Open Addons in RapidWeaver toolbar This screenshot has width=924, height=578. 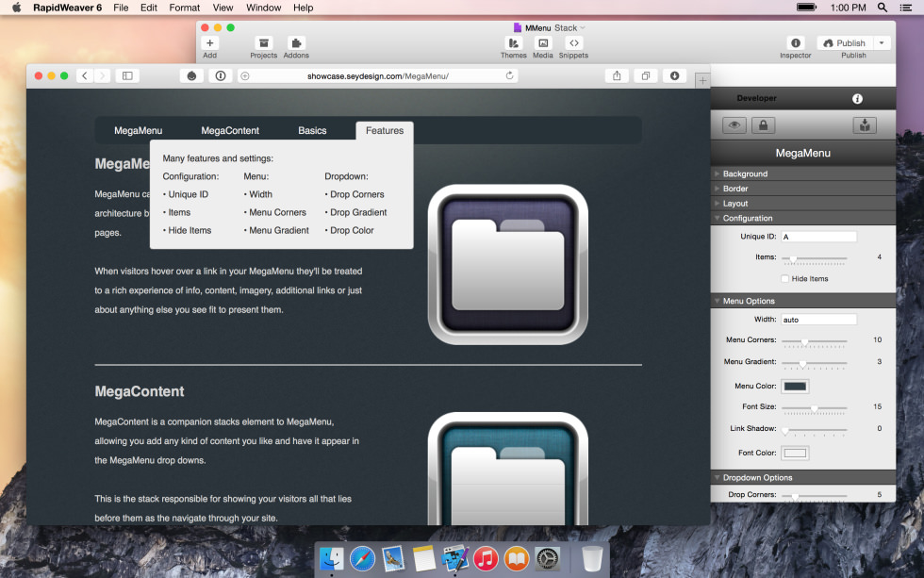(296, 43)
